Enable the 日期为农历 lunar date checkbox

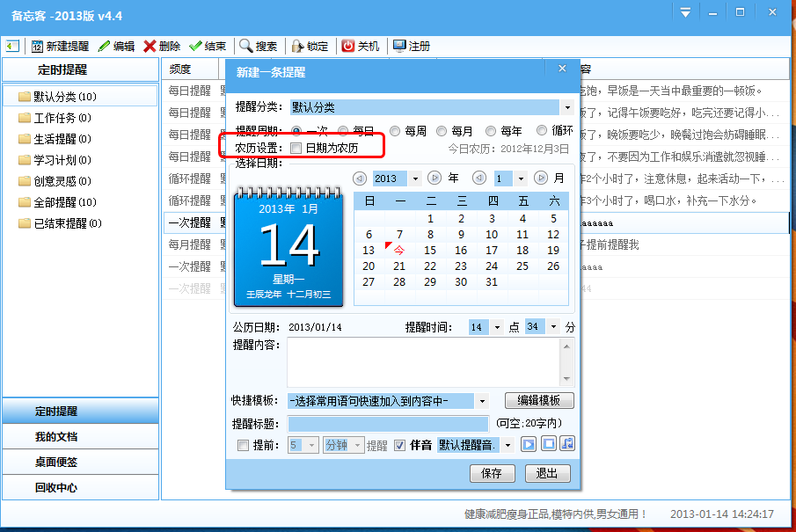pyautogui.click(x=296, y=148)
